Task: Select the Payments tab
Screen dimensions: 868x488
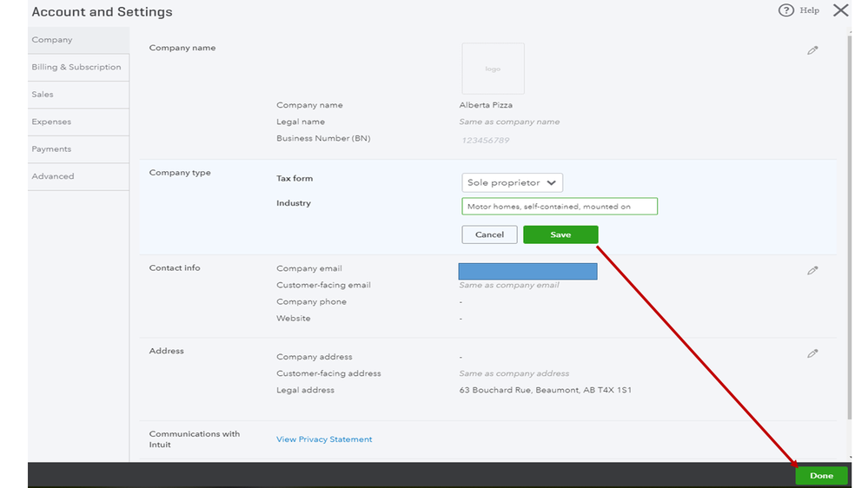Action: (51, 149)
